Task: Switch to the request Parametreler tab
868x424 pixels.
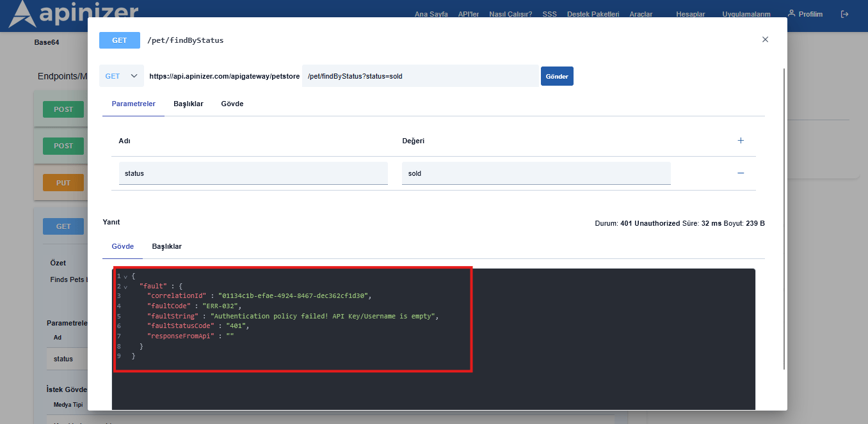Action: (133, 104)
